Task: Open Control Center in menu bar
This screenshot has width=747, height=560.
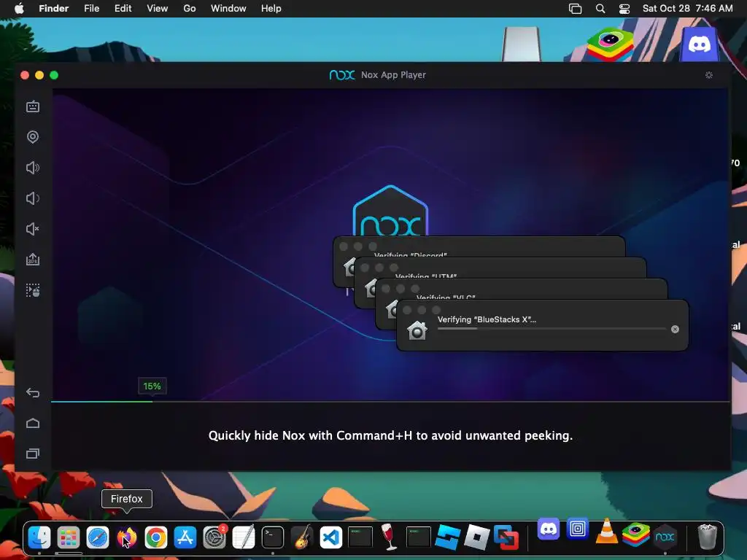Action: [624, 9]
